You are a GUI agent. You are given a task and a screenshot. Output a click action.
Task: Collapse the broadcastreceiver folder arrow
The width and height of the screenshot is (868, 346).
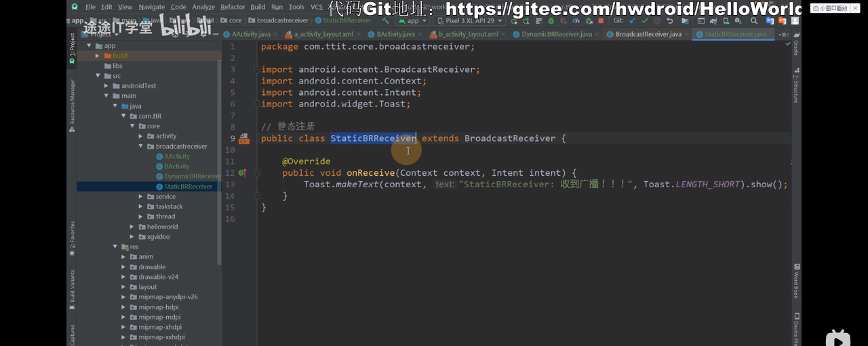click(x=141, y=147)
